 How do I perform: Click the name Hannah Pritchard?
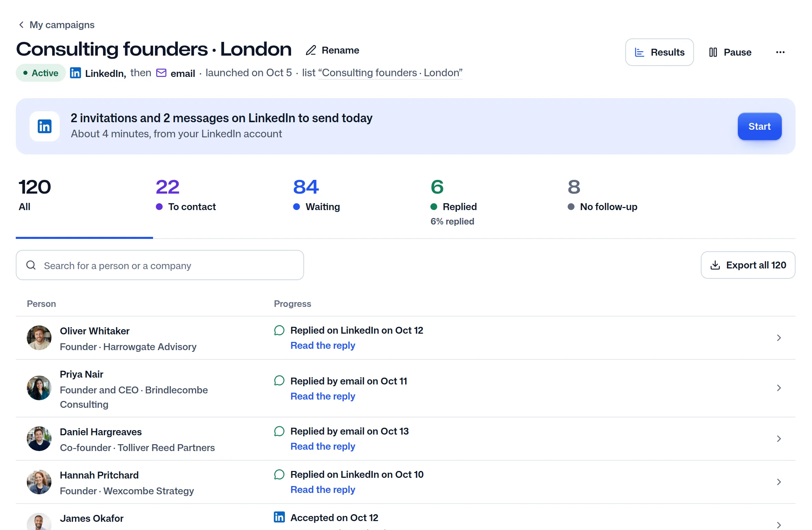pyautogui.click(x=99, y=475)
